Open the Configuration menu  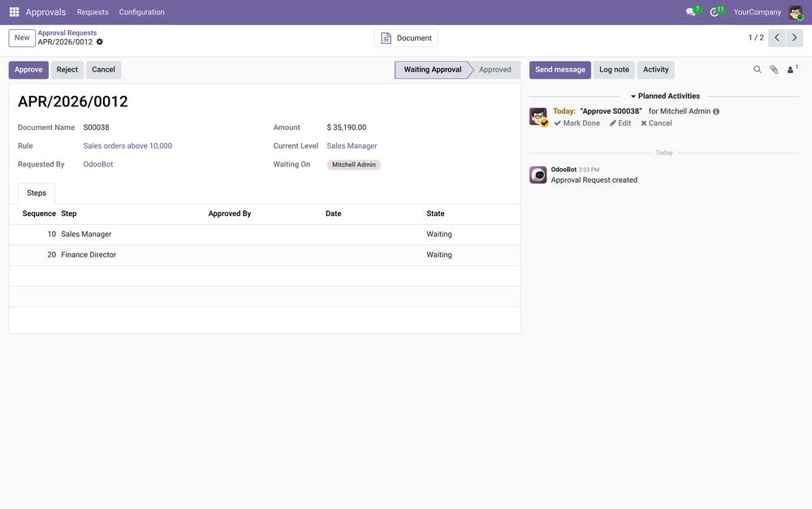(141, 12)
